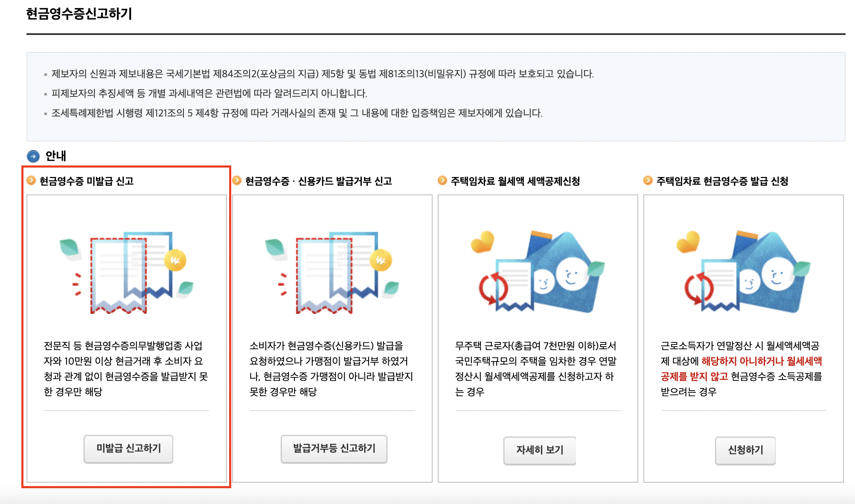Select the 주택임차료 월세액 세액공제신청 heading
The height and width of the screenshot is (504, 855).
[x=515, y=181]
